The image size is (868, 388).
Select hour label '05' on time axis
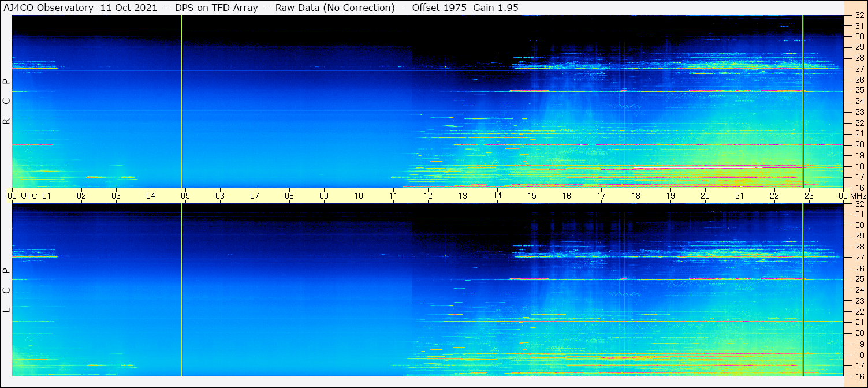click(185, 196)
